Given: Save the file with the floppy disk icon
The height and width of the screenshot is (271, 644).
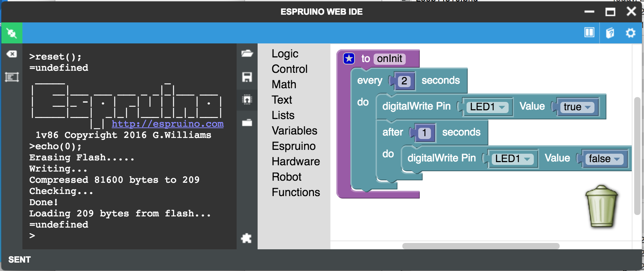Looking at the screenshot, I should (x=247, y=77).
